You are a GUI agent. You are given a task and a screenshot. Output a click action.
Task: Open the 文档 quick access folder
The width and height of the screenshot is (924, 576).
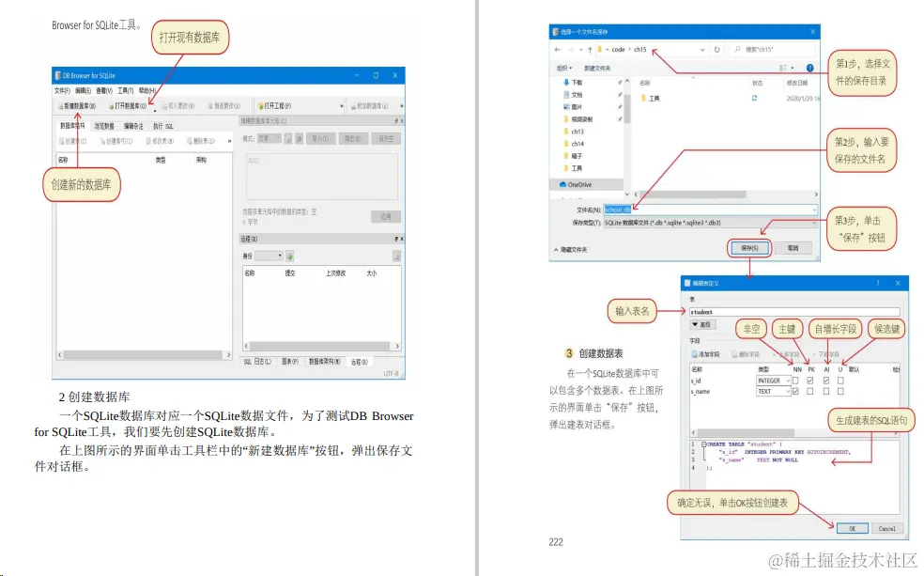tap(572, 94)
